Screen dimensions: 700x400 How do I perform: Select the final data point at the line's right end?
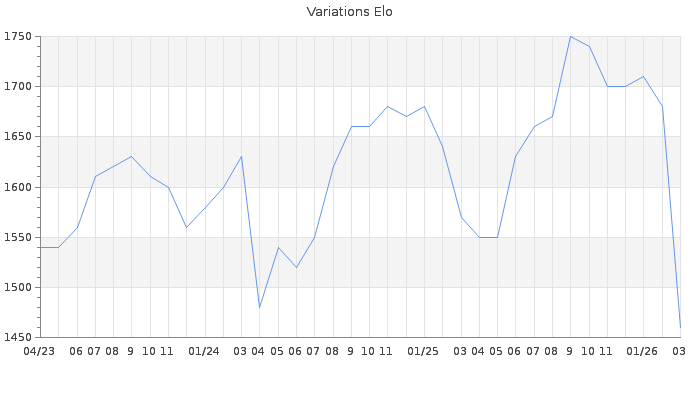click(680, 327)
